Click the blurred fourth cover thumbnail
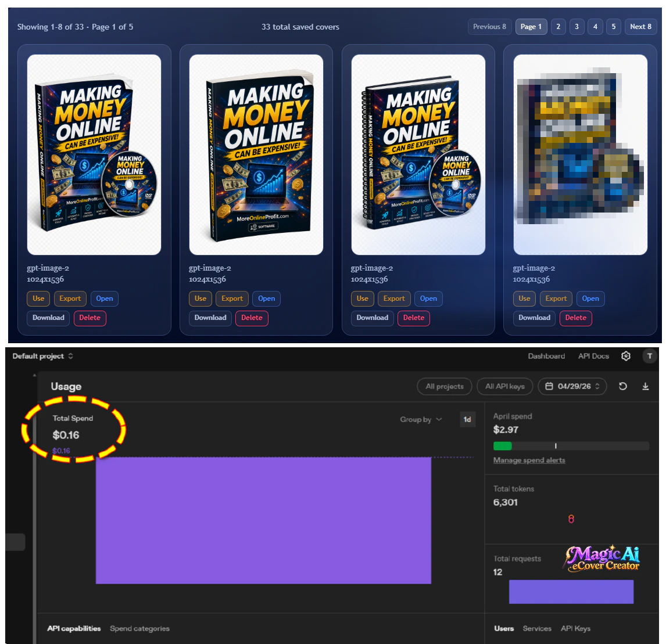666x644 pixels. [x=580, y=154]
